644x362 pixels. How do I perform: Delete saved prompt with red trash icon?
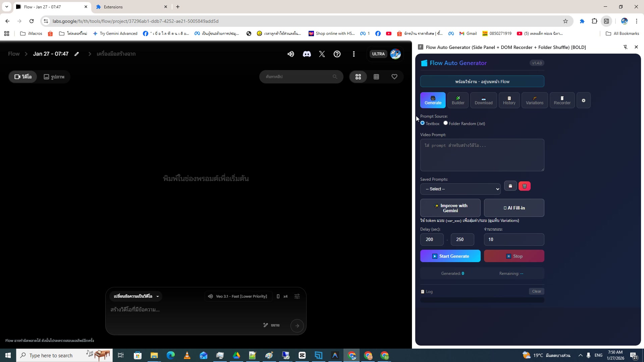(524, 186)
